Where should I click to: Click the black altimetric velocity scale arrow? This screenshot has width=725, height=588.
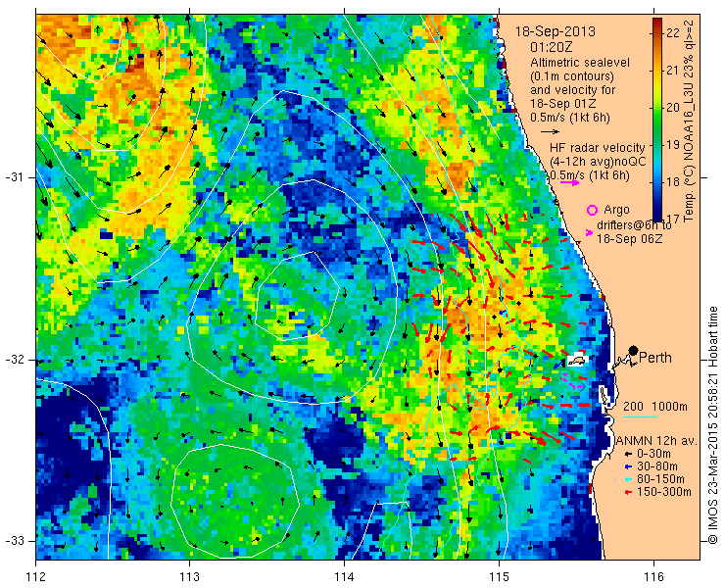[x=550, y=132]
